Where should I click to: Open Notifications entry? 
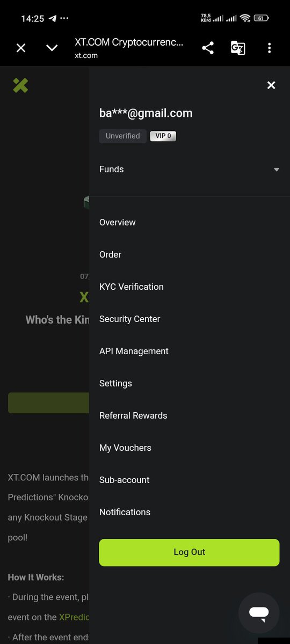point(125,512)
